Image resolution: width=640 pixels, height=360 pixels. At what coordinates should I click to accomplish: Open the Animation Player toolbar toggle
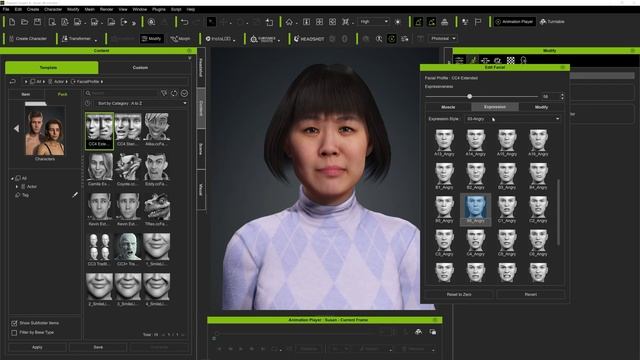[514, 22]
